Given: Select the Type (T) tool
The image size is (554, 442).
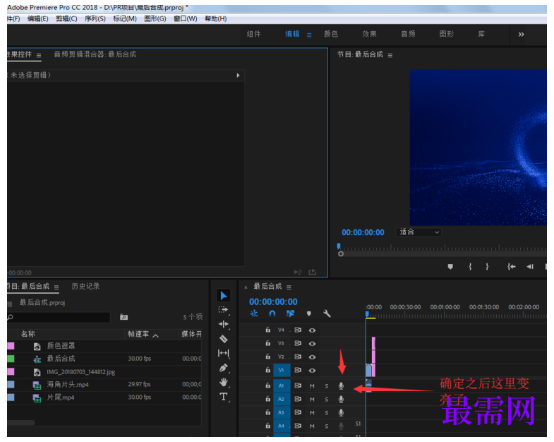Looking at the screenshot, I should tap(223, 397).
